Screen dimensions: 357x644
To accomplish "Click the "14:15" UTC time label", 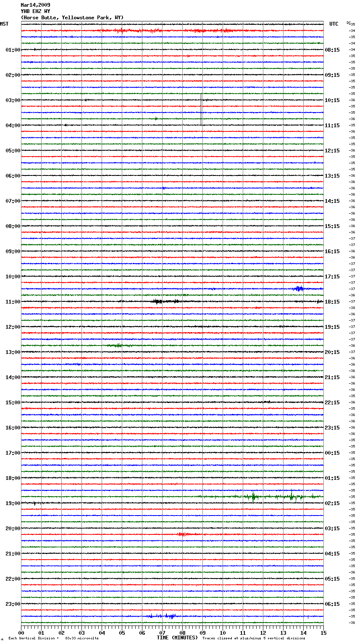I will pos(332,201).
